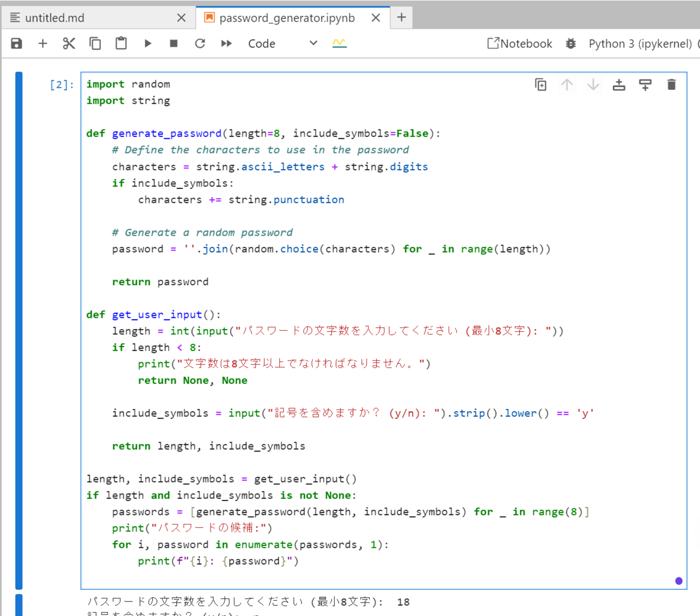Paste cell using the clipboard icon
Image resolution: width=700 pixels, height=616 pixels.
121,43
